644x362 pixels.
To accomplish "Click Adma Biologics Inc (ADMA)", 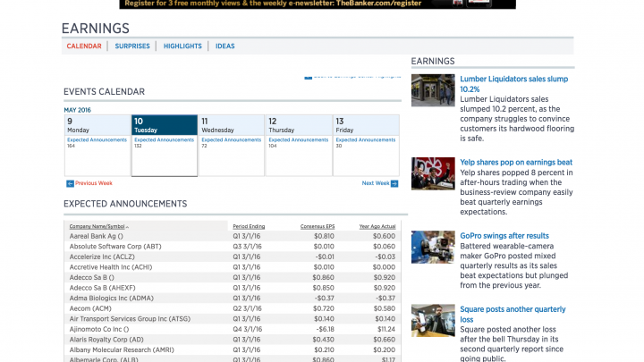I will pos(111,298).
